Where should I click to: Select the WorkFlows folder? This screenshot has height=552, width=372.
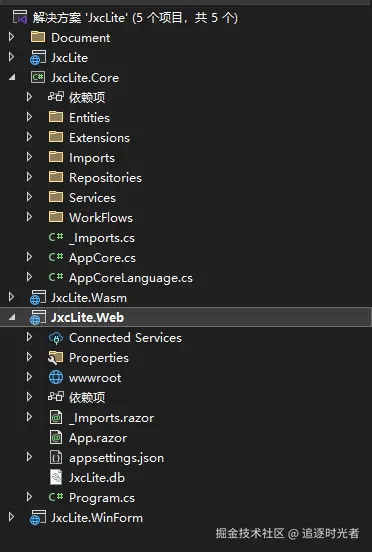(x=101, y=218)
